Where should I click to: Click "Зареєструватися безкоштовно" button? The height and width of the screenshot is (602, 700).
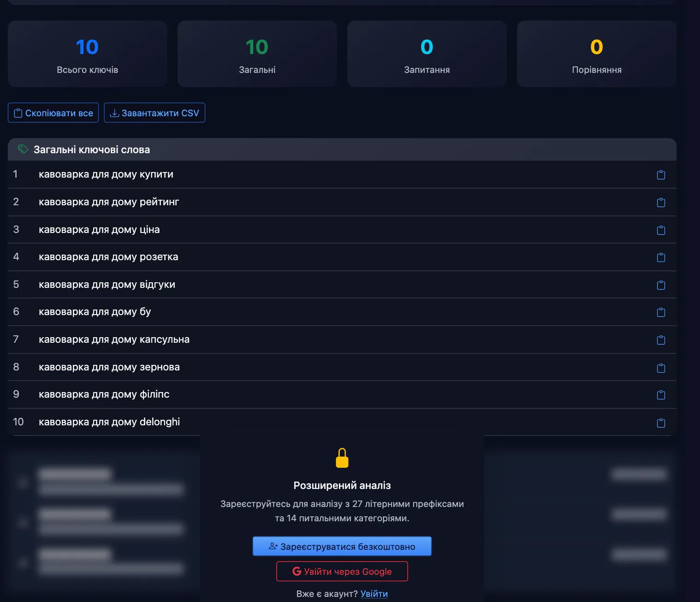pyautogui.click(x=342, y=546)
